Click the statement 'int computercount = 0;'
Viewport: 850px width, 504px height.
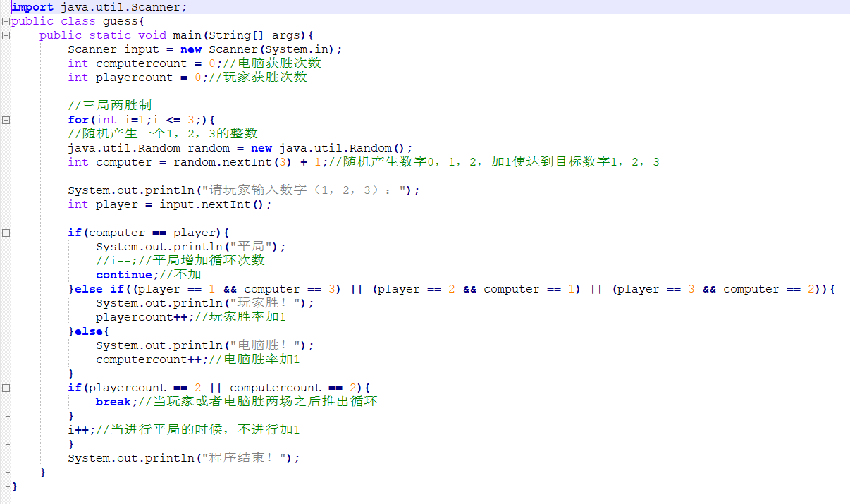click(145, 63)
